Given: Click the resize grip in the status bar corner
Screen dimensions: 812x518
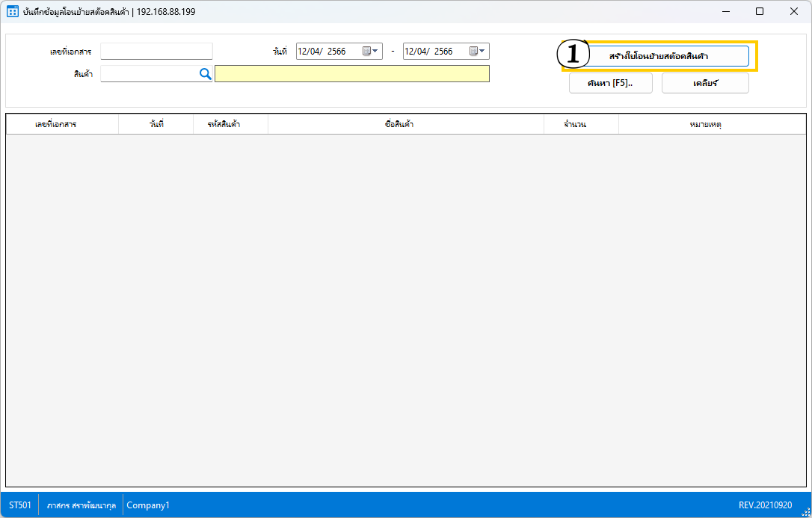Looking at the screenshot, I should click(x=805, y=511).
